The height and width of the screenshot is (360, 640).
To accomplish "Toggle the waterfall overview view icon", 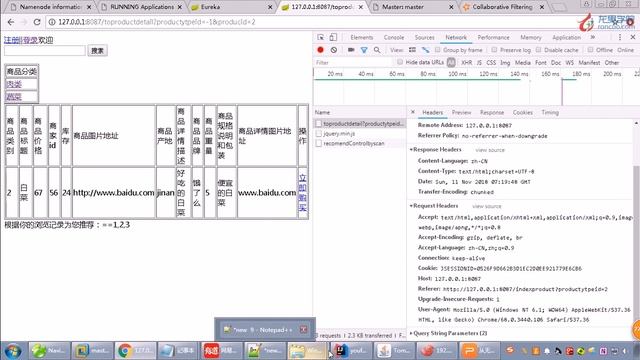I will point(425,50).
